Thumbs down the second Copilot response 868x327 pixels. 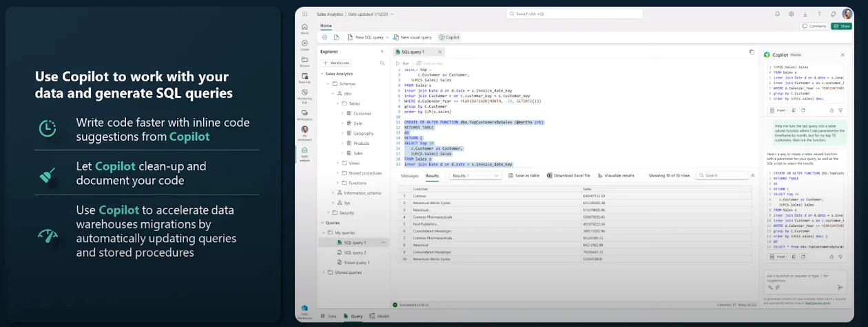[x=840, y=256]
